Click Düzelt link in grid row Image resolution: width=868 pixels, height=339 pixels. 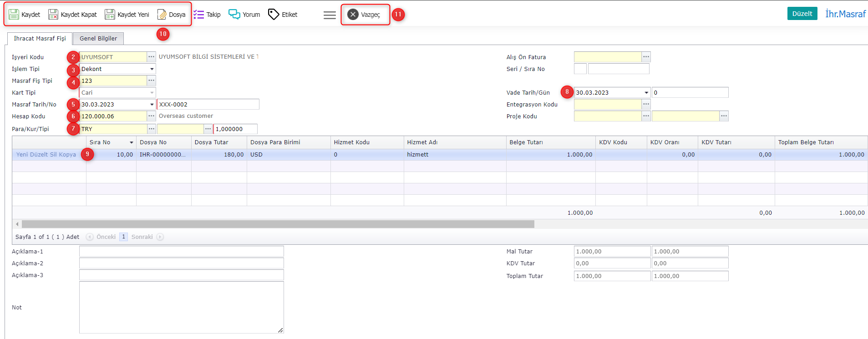[39, 155]
